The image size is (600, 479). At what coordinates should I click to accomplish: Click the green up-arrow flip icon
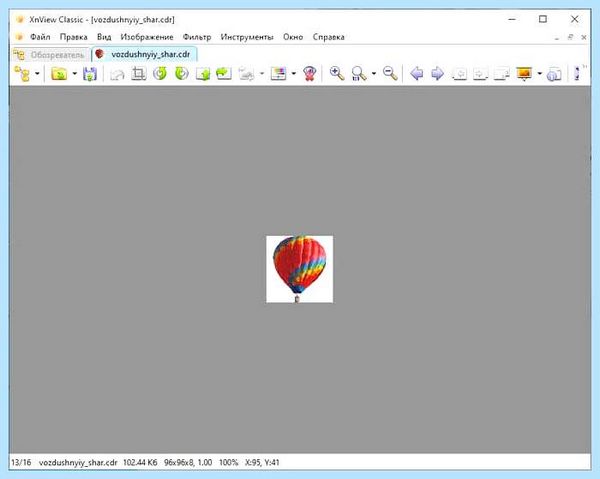pos(203,73)
